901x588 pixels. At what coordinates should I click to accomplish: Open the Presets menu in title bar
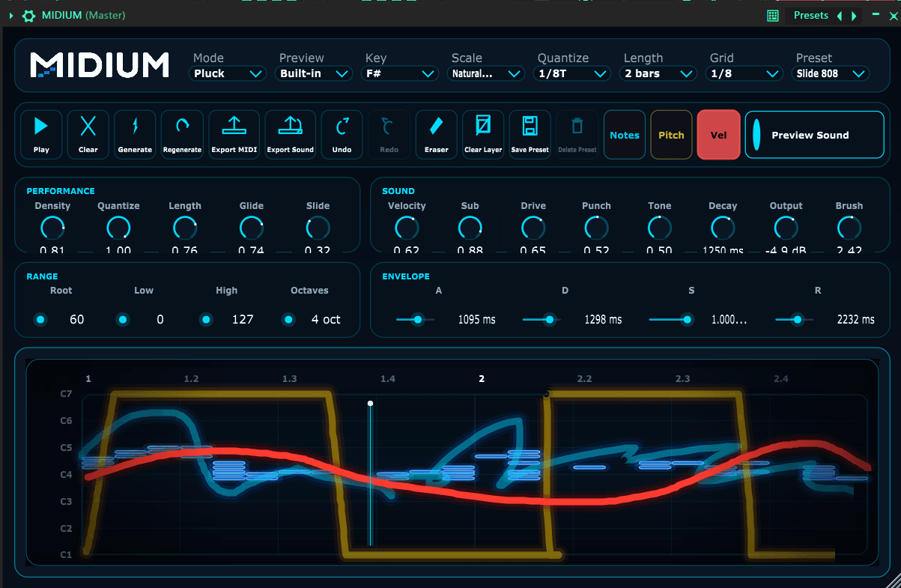[811, 15]
